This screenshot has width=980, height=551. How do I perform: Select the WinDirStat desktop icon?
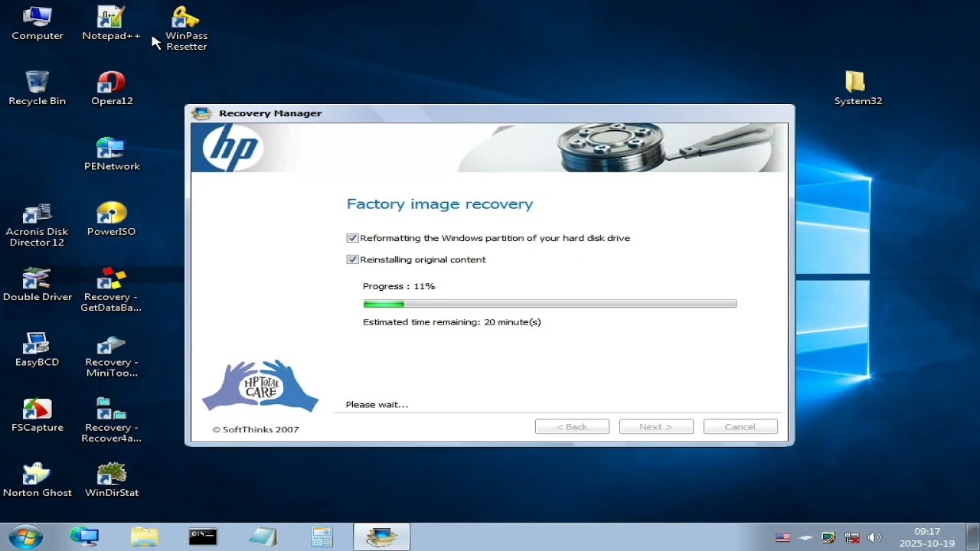[x=112, y=480]
